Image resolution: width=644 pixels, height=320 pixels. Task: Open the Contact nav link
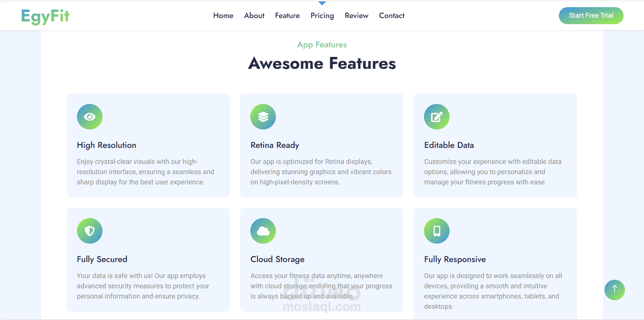pyautogui.click(x=392, y=16)
